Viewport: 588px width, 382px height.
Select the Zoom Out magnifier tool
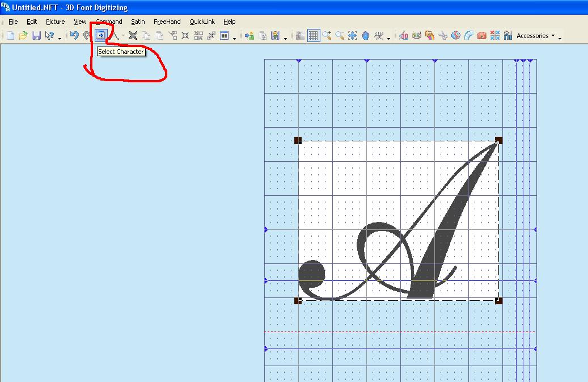[340, 36]
